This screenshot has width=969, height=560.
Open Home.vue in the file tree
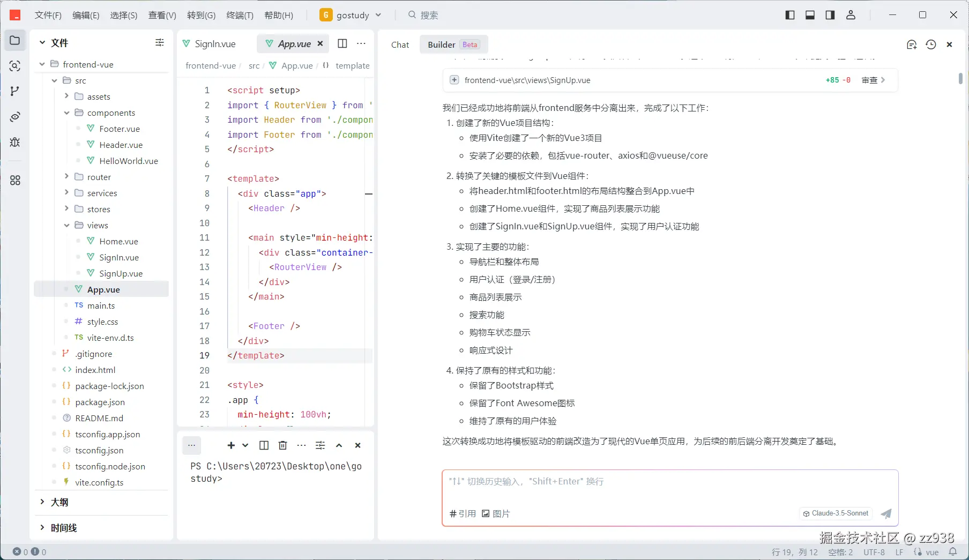(x=118, y=241)
